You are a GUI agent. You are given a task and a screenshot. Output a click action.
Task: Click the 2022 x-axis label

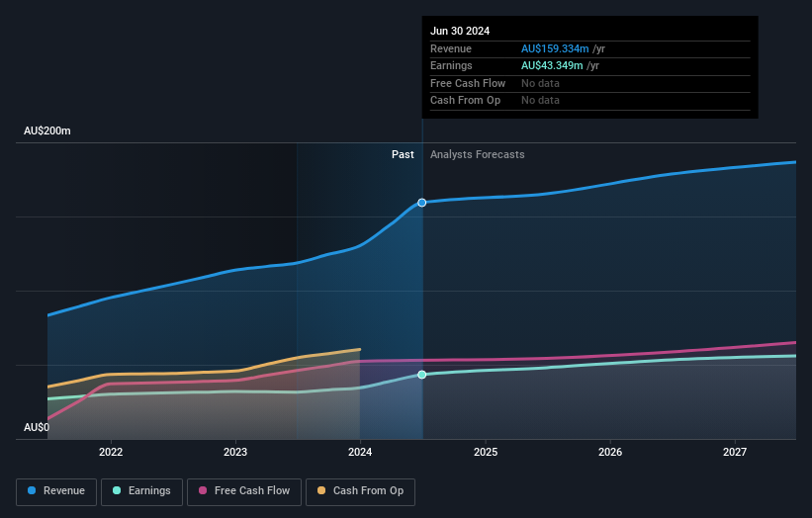111,452
